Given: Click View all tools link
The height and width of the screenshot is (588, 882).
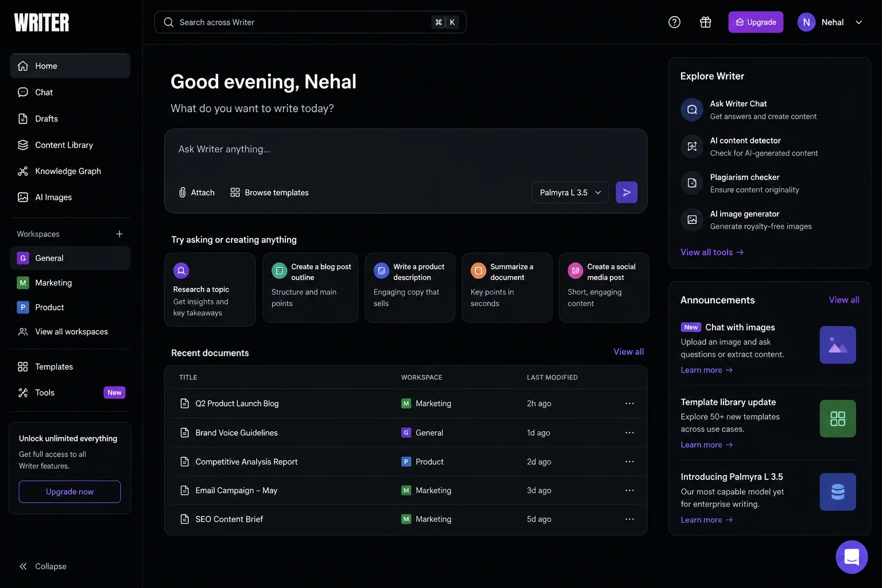Looking at the screenshot, I should click(x=712, y=252).
